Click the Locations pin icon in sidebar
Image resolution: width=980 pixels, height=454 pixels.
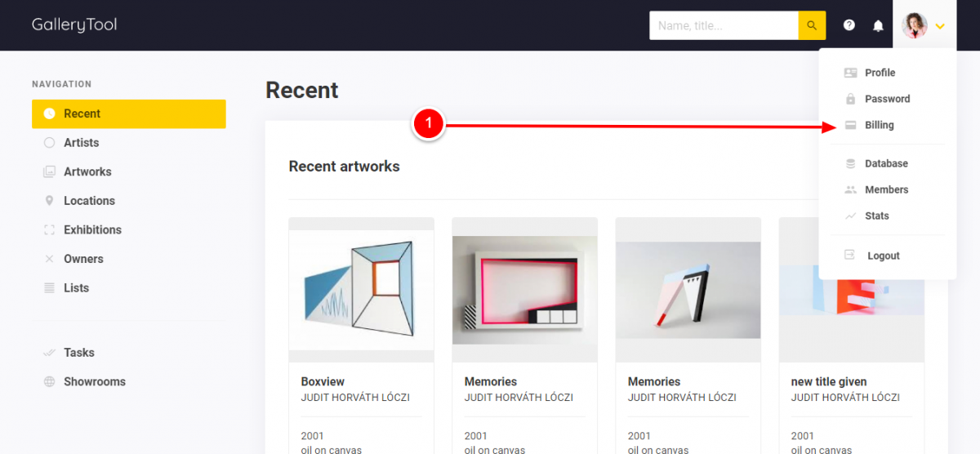[x=49, y=201]
